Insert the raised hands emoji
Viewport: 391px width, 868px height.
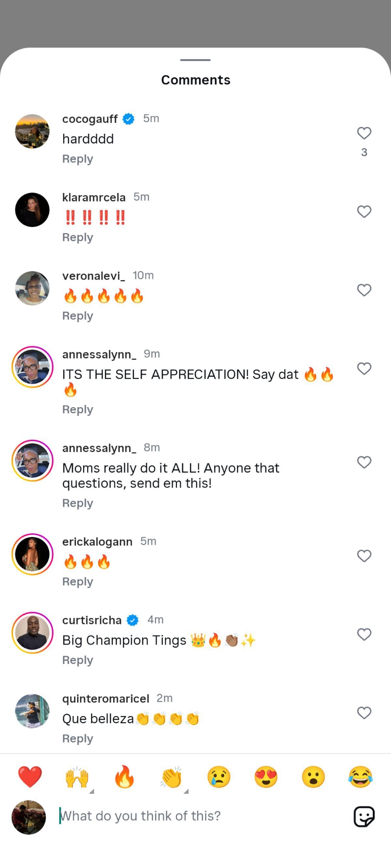pos(77,777)
